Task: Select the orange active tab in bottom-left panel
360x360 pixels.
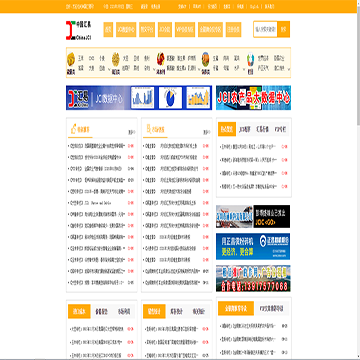Action: pos(79,311)
